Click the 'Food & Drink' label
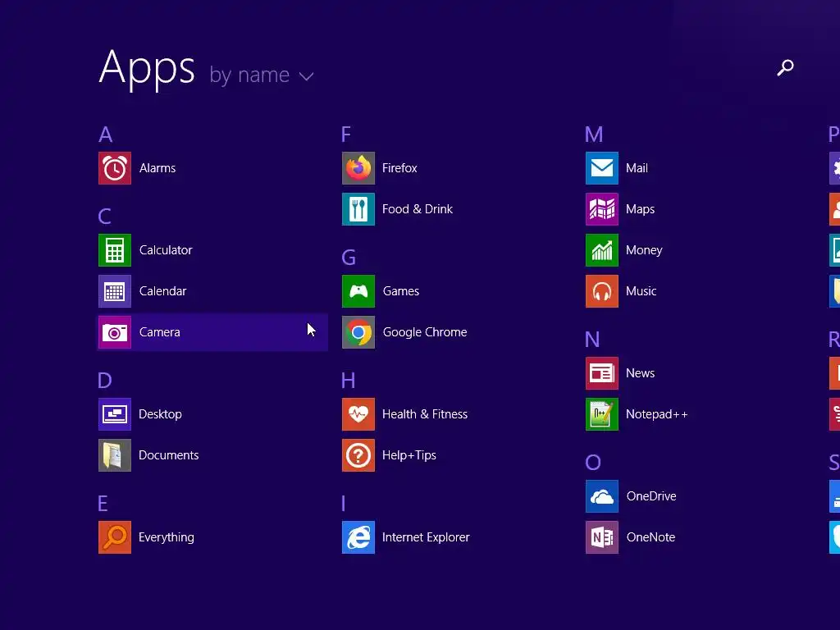The height and width of the screenshot is (630, 840). 418,209
